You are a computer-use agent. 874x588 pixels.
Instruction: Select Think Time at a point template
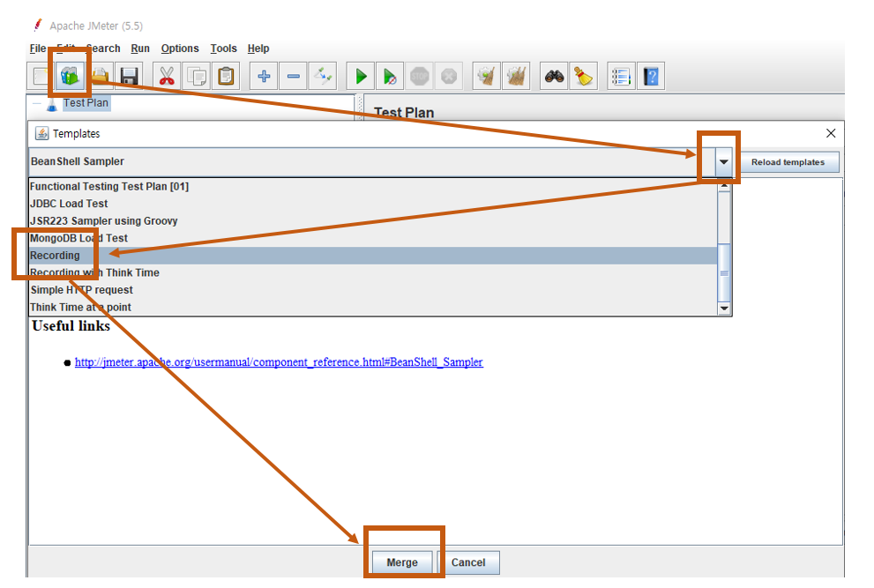(372, 307)
